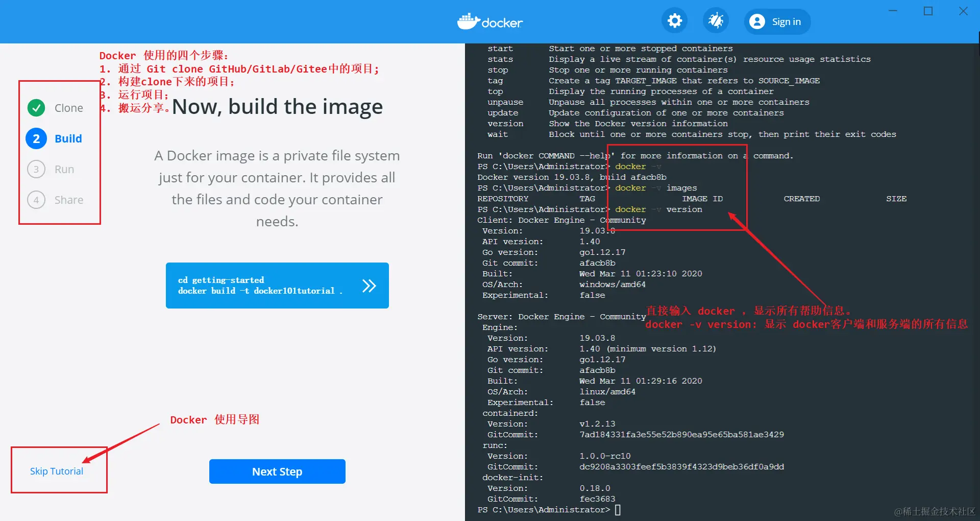Click the terminal text 'windows/amd64'
Screen dimensions: 980x521
click(x=612, y=285)
